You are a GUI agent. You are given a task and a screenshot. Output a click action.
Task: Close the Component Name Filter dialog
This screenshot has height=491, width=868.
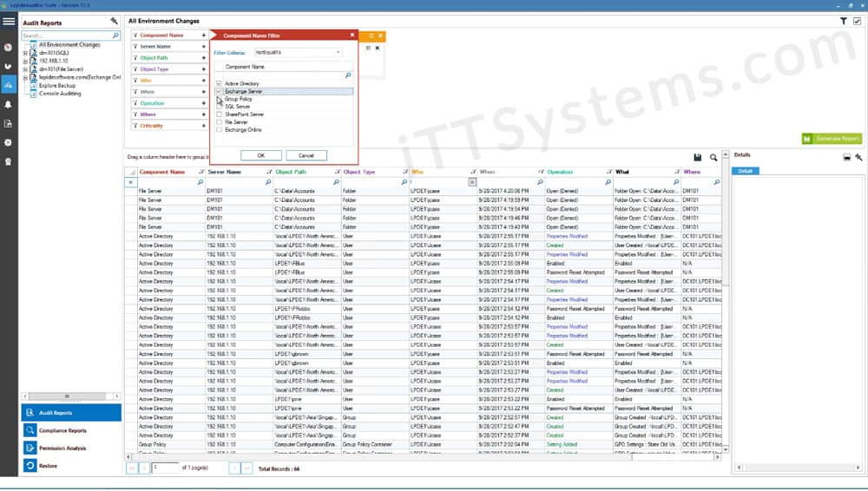point(352,35)
